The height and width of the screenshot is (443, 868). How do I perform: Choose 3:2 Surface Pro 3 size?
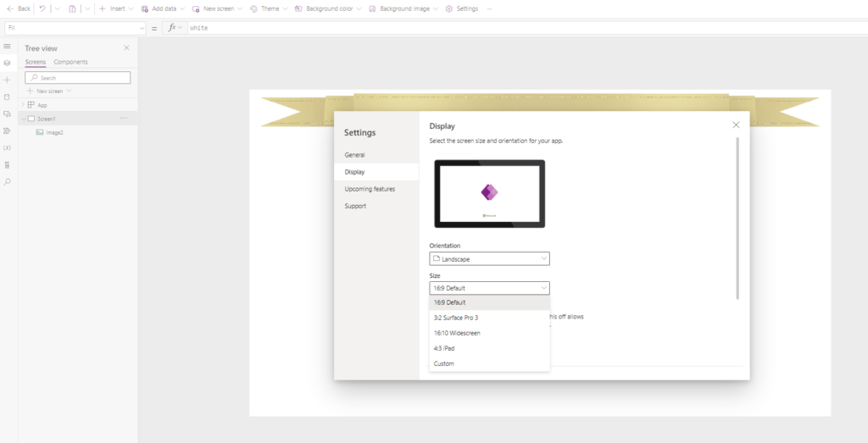click(489, 318)
